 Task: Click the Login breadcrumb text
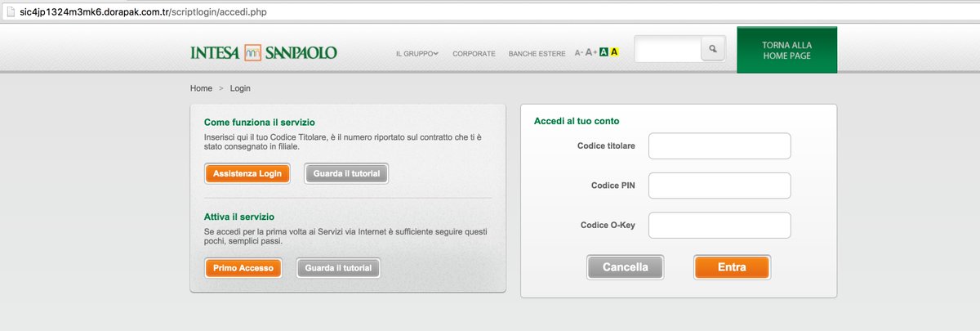coord(240,87)
